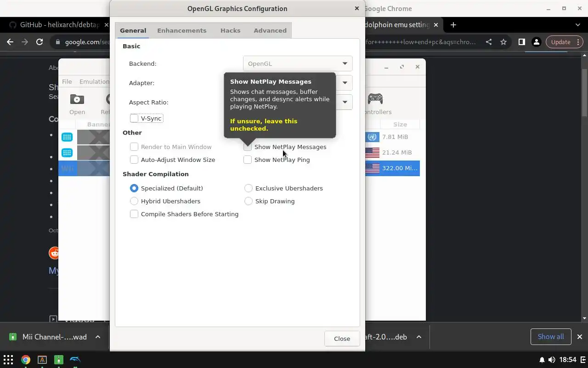Click Chrome forward arrow
Viewport: 588px width, 368px height.
point(25,42)
